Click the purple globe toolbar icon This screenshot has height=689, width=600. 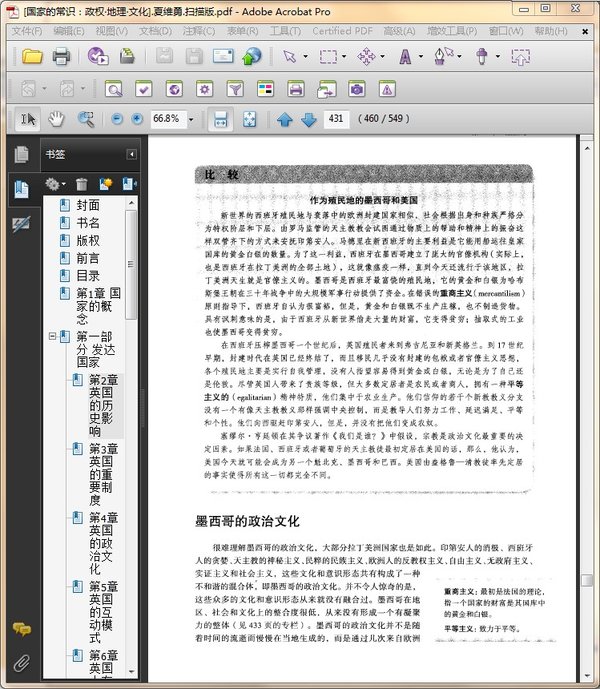click(x=174, y=89)
